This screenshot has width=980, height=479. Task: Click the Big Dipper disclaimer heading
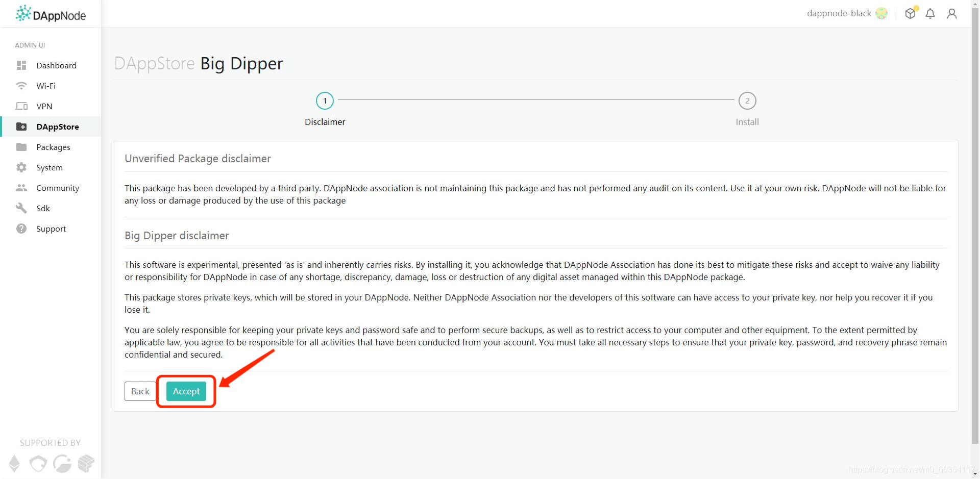(x=177, y=236)
